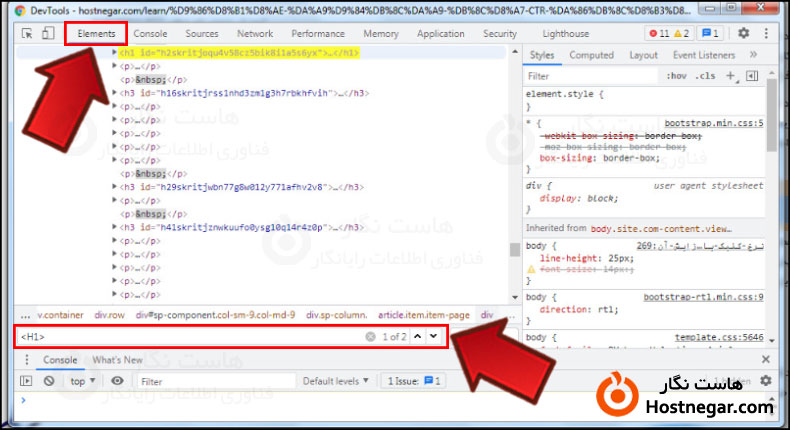Viewport: 790px width, 430px height.
Task: Click the 1 Issue button in console
Action: coord(411,381)
